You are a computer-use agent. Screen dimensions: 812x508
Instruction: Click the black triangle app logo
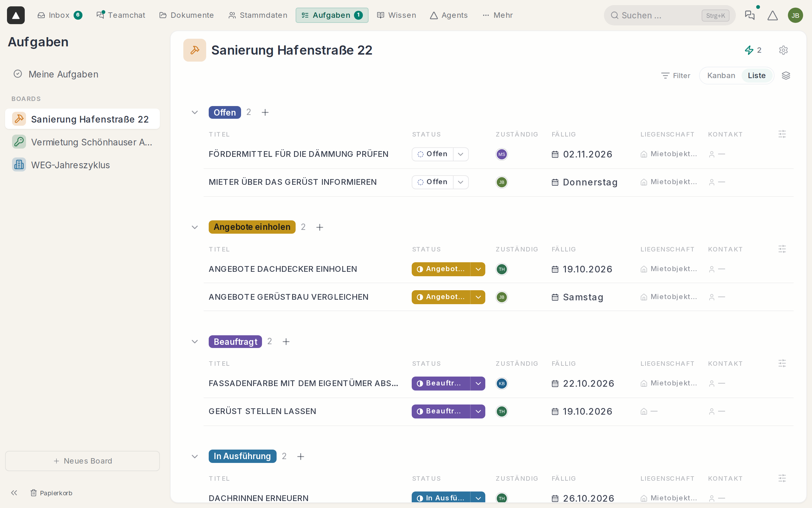[16, 15]
